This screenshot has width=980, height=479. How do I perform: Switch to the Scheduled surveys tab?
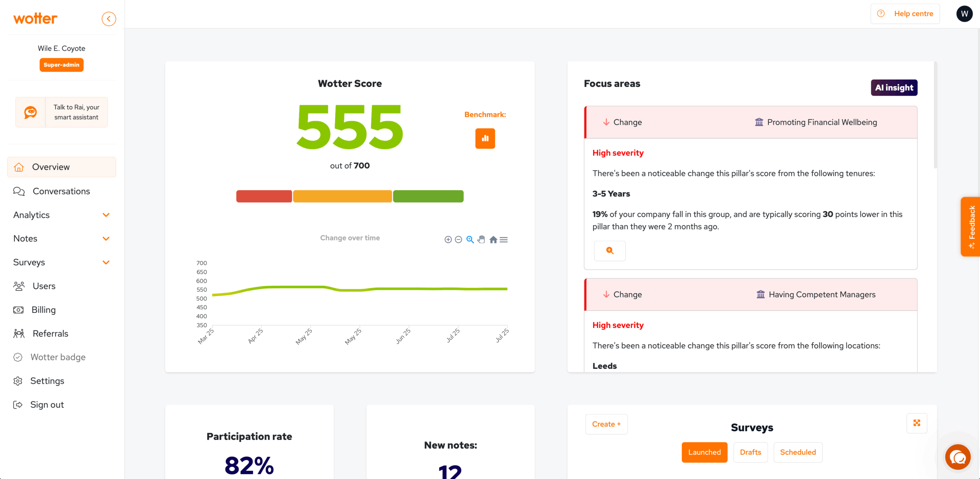coord(798,452)
